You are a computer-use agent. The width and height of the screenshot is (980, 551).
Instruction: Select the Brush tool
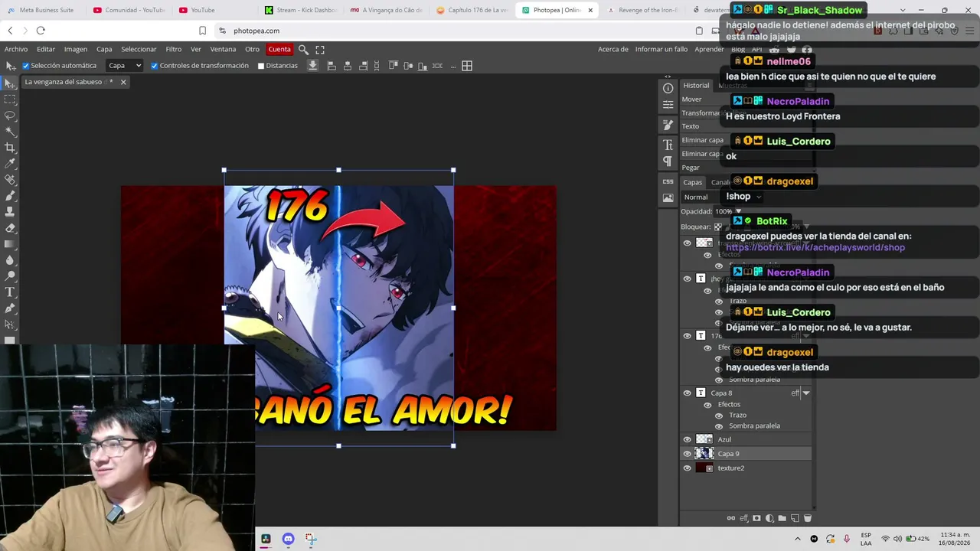pyautogui.click(x=10, y=196)
